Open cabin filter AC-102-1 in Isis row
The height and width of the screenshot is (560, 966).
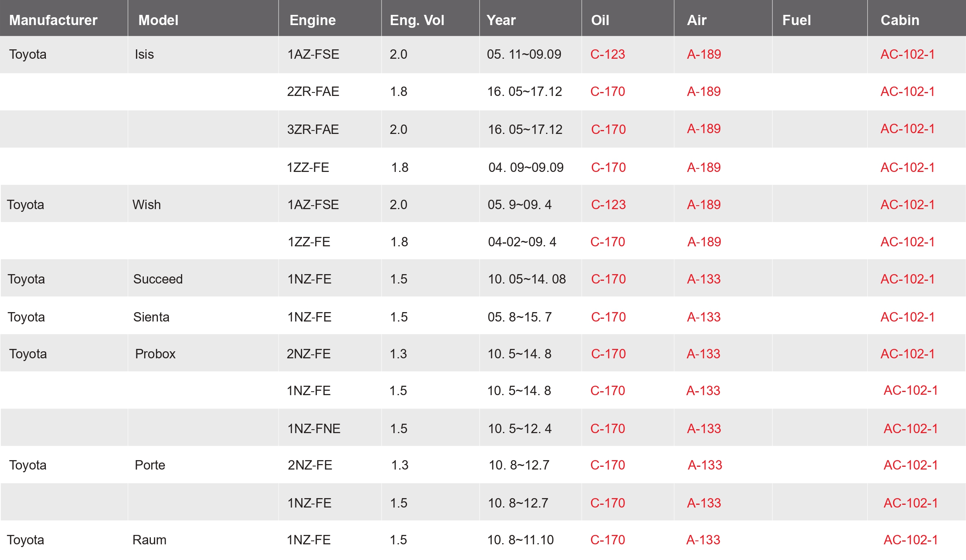[908, 54]
